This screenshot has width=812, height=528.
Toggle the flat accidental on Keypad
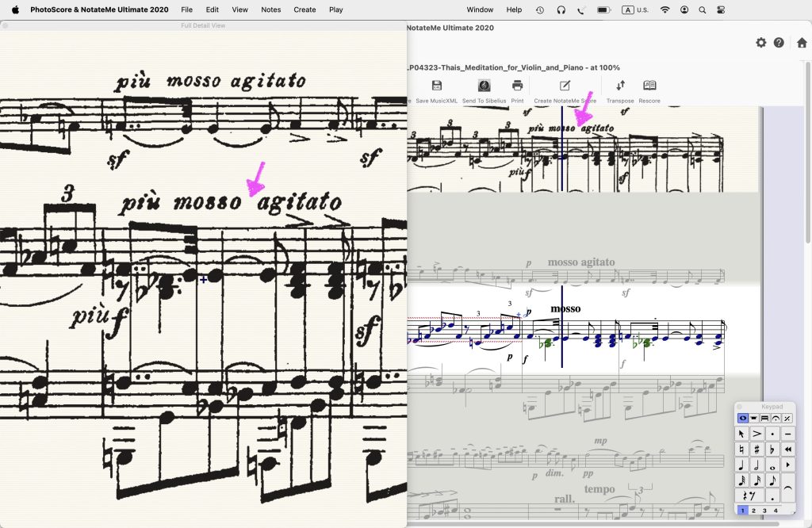pyautogui.click(x=772, y=450)
